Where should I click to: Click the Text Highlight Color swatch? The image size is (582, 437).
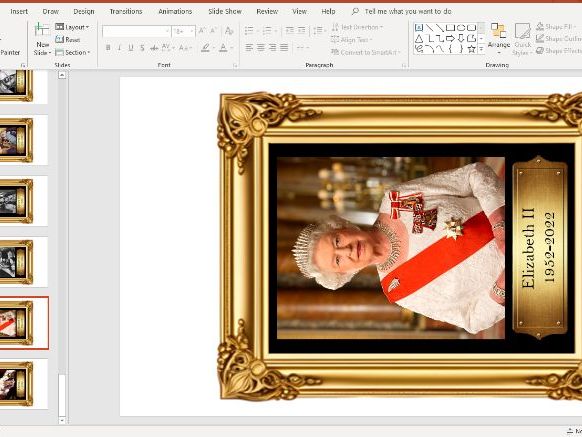[x=205, y=48]
